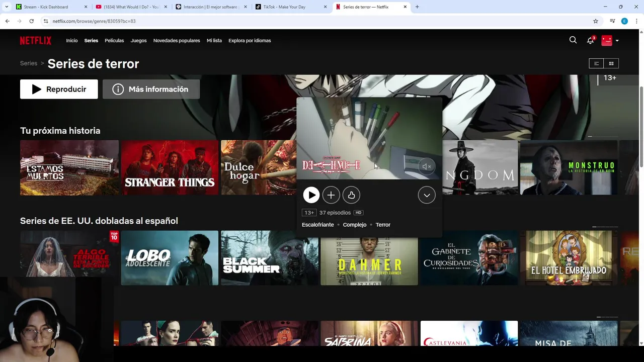Switch to Interacción browser tab
Image resolution: width=644 pixels, height=362 pixels.
[211, 7]
